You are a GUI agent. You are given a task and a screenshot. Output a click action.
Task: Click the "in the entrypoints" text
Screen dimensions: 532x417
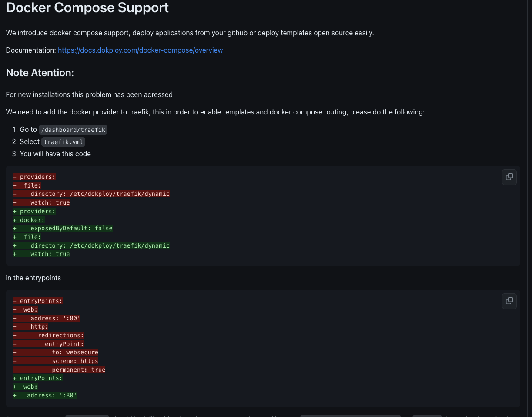pos(33,278)
